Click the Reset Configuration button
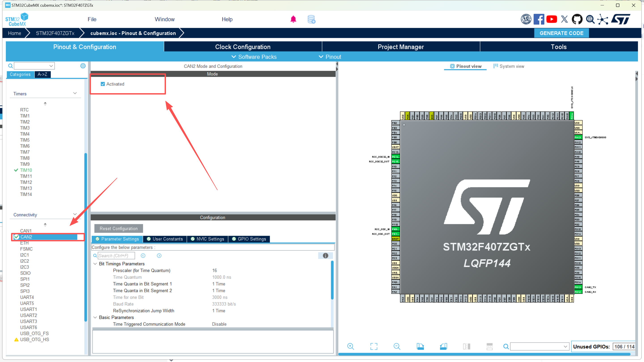Image resolution: width=644 pixels, height=362 pixels. (119, 228)
